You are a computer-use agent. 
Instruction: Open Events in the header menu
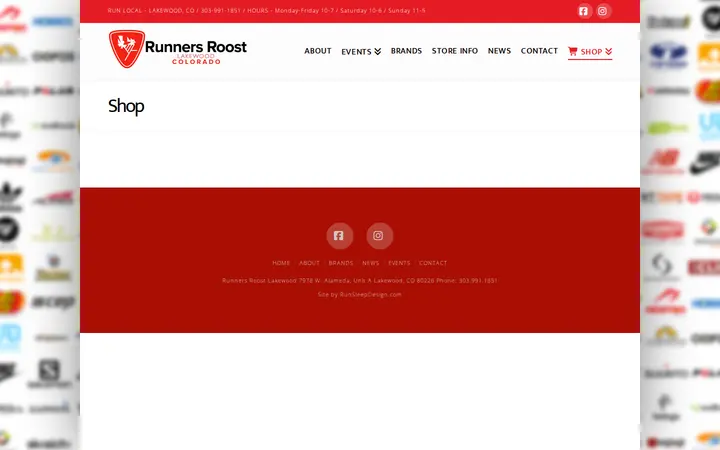[x=356, y=51]
